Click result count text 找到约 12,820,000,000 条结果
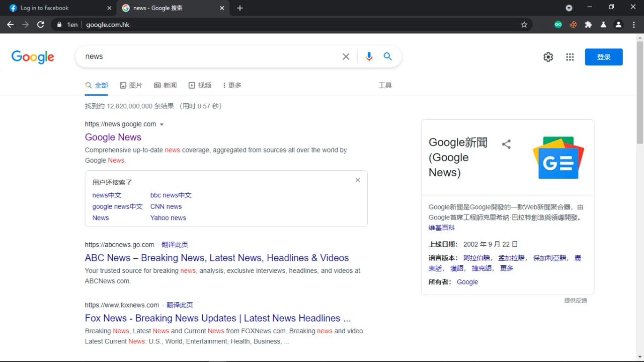The width and height of the screenshot is (644, 362). point(129,106)
